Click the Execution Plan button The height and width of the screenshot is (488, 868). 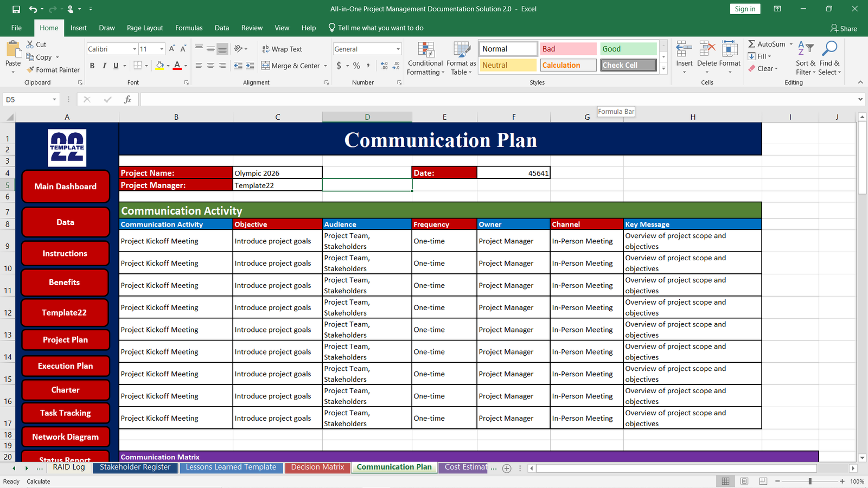[66, 366]
